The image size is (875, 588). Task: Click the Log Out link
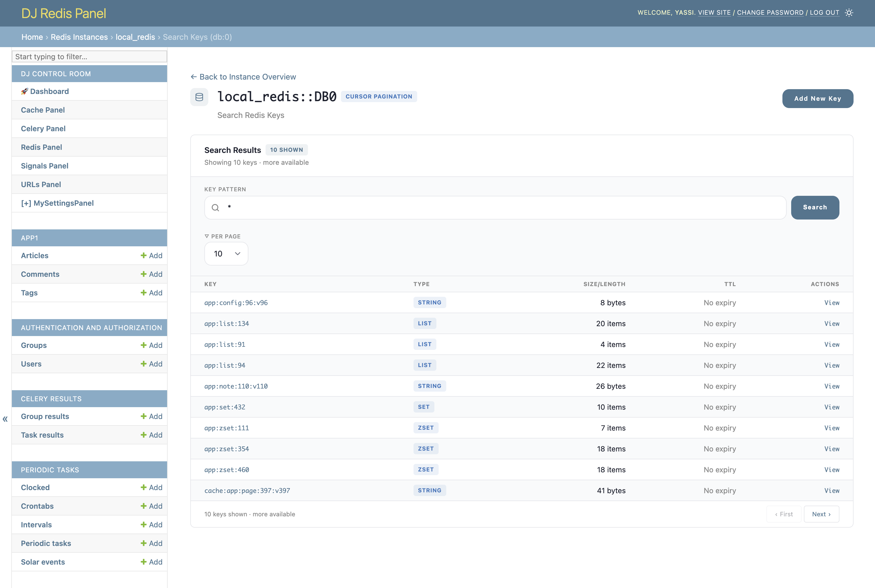tap(824, 12)
